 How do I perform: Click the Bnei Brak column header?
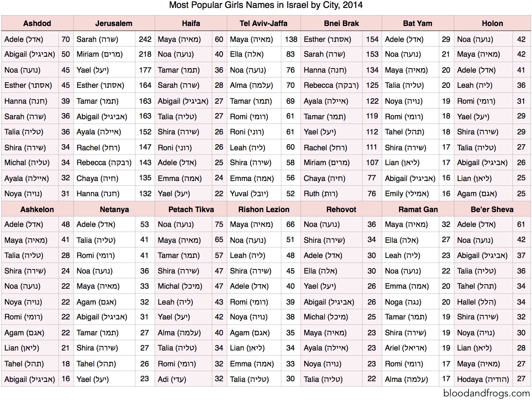[341, 23]
